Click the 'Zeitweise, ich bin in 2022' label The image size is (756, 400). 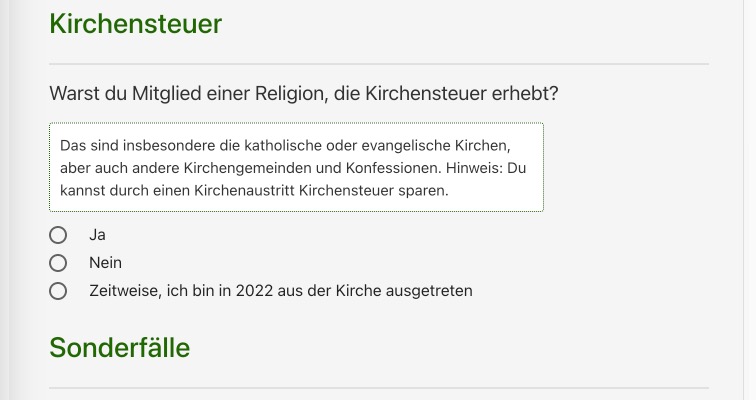(x=280, y=291)
